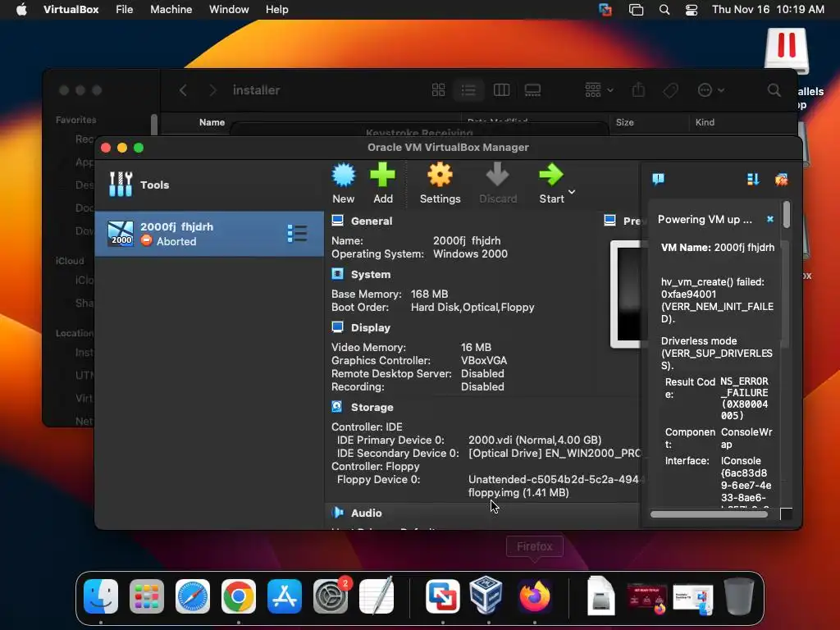Screen dimensions: 840x630
Task: Open Finder group-by dropdown
Action: click(599, 90)
